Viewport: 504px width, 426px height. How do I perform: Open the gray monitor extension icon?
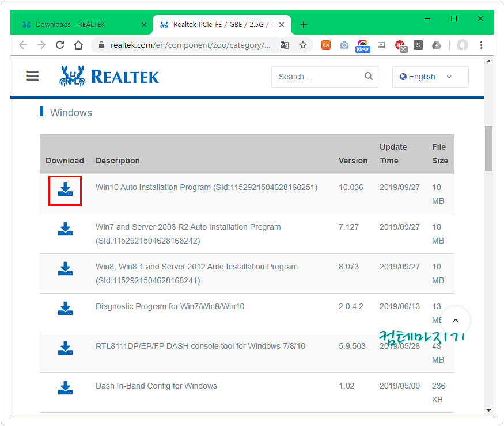pos(381,45)
